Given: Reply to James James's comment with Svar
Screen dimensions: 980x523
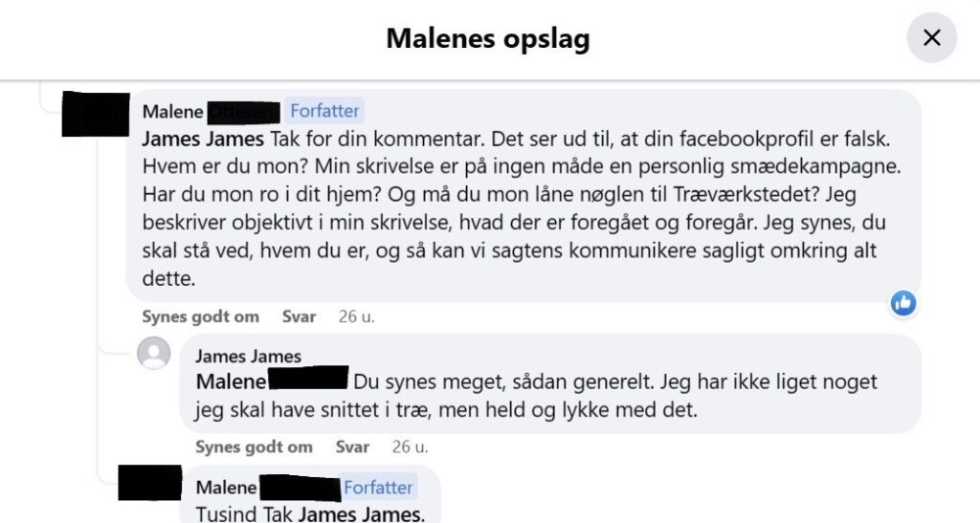Looking at the screenshot, I should tap(352, 447).
